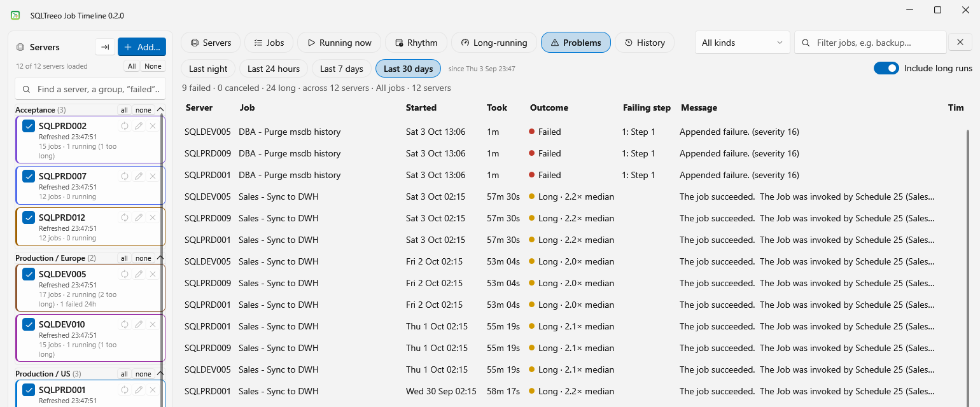Refresh server SQLPRD002
This screenshot has width=980, height=407.
125,126
